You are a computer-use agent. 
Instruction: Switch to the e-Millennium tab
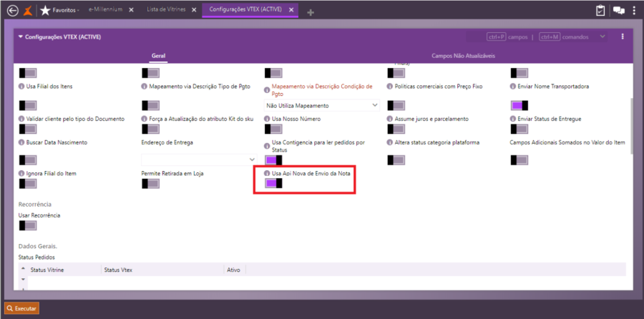click(106, 9)
